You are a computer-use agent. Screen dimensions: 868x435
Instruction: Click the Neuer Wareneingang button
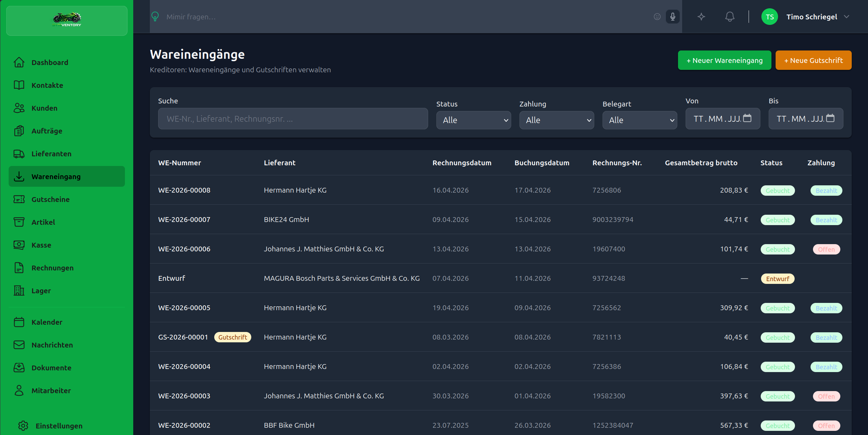click(x=724, y=61)
